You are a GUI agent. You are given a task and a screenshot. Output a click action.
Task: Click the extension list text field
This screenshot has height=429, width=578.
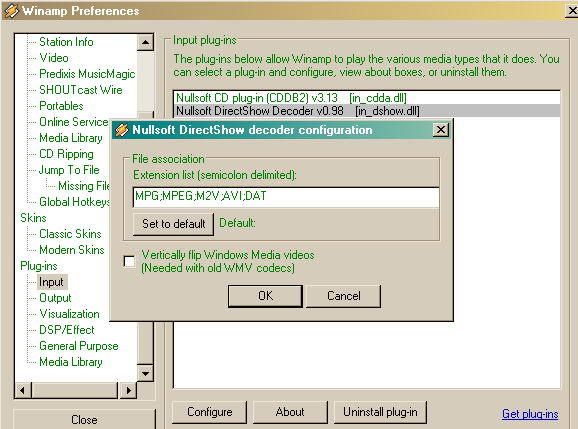click(286, 197)
